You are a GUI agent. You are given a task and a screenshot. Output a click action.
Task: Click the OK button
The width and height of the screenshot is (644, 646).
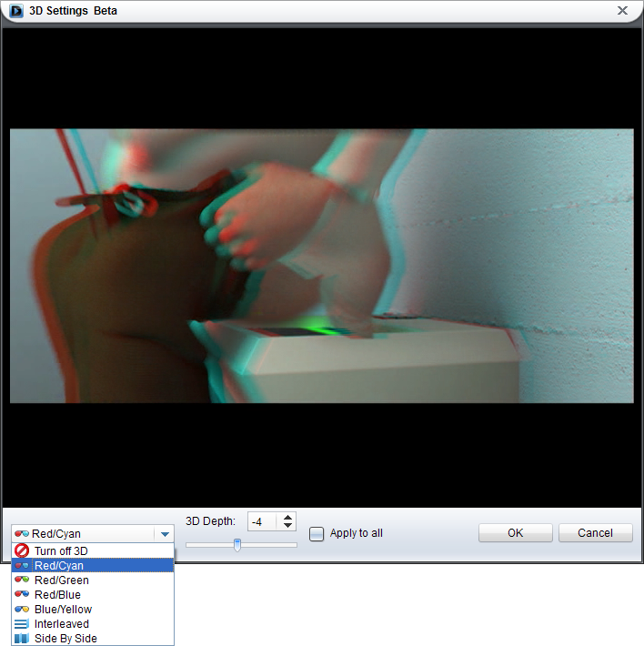coord(515,532)
